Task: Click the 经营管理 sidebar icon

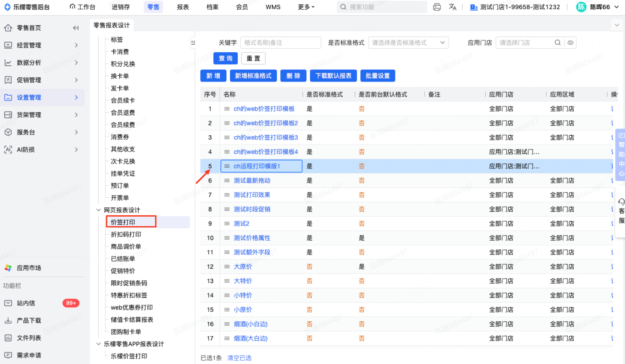Action: (x=8, y=45)
